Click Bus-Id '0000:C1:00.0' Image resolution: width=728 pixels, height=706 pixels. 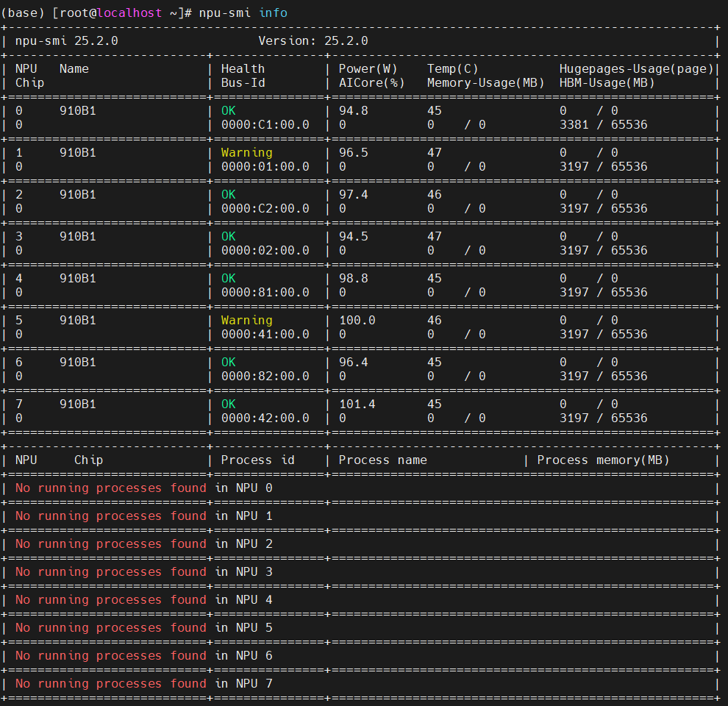pyautogui.click(x=265, y=125)
